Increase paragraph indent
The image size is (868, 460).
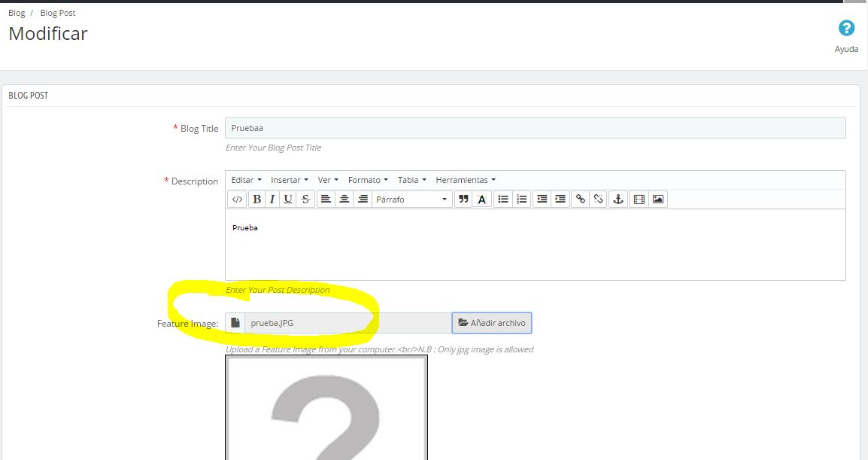(560, 200)
